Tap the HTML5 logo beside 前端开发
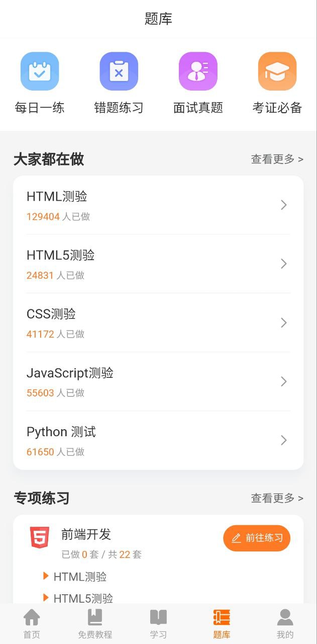 tap(40, 537)
